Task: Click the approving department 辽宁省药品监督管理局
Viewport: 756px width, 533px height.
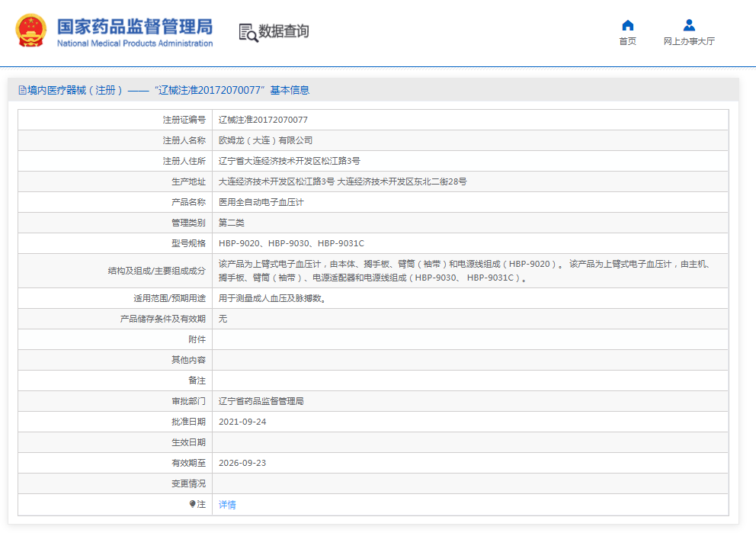Action: tap(261, 401)
